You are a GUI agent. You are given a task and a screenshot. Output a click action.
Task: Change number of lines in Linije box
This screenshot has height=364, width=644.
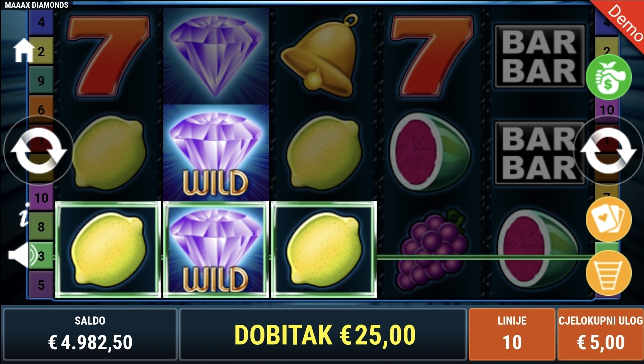pos(512,334)
